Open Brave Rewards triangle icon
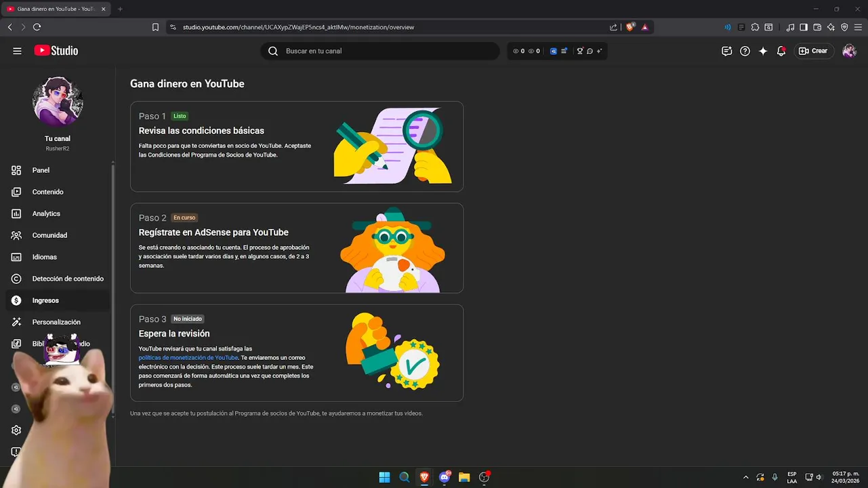The height and width of the screenshot is (488, 868). coord(645,27)
